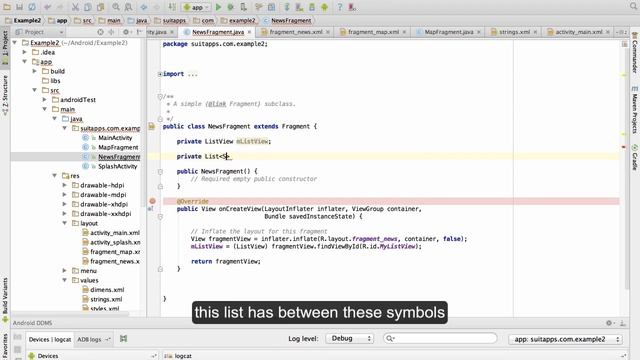Select the Devices | logcat tab
The height and width of the screenshot is (360, 640).
(50, 339)
